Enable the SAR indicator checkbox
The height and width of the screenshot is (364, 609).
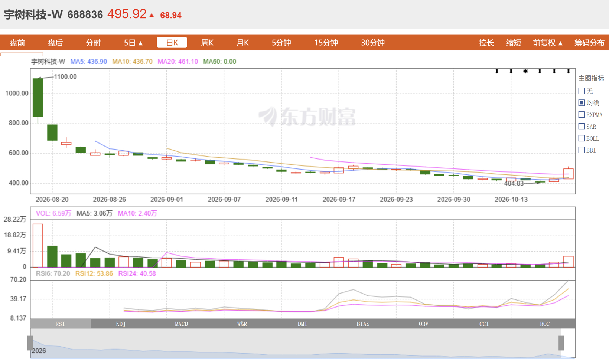(582, 127)
